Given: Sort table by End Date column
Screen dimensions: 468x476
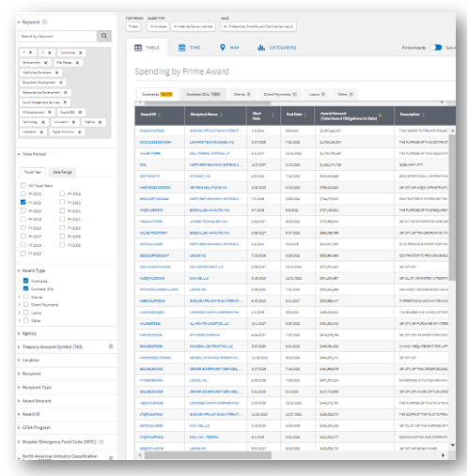Looking at the screenshot, I should (305, 115).
